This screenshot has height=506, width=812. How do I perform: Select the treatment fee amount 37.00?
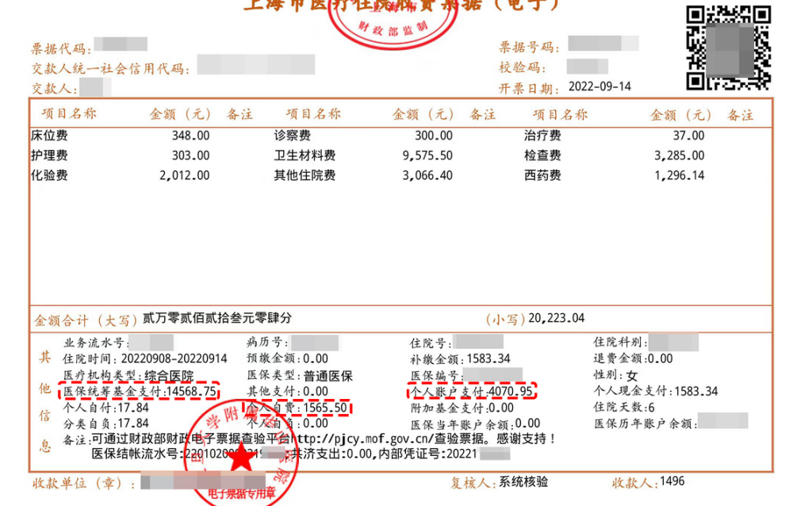coord(689,136)
